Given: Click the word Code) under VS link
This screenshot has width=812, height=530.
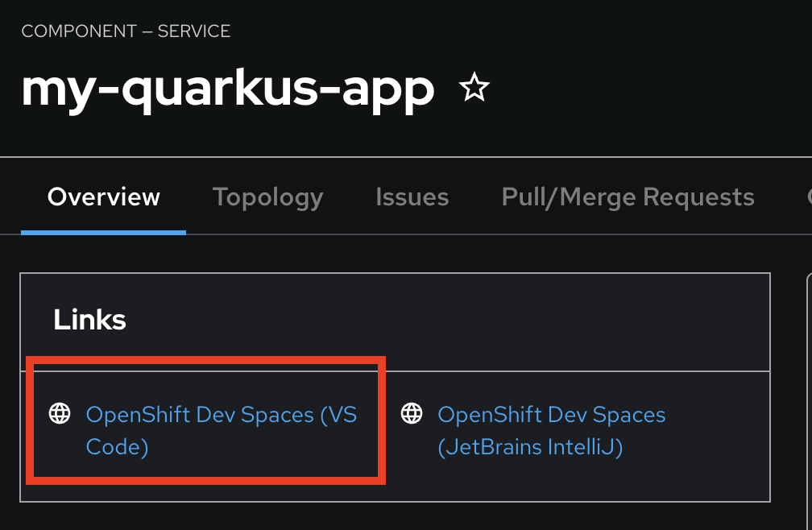Looking at the screenshot, I should click(117, 446).
